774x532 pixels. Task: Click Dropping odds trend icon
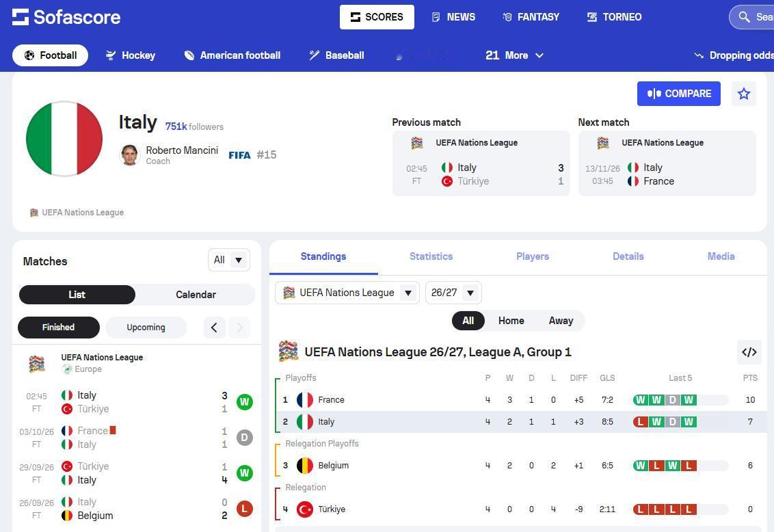[x=699, y=55]
